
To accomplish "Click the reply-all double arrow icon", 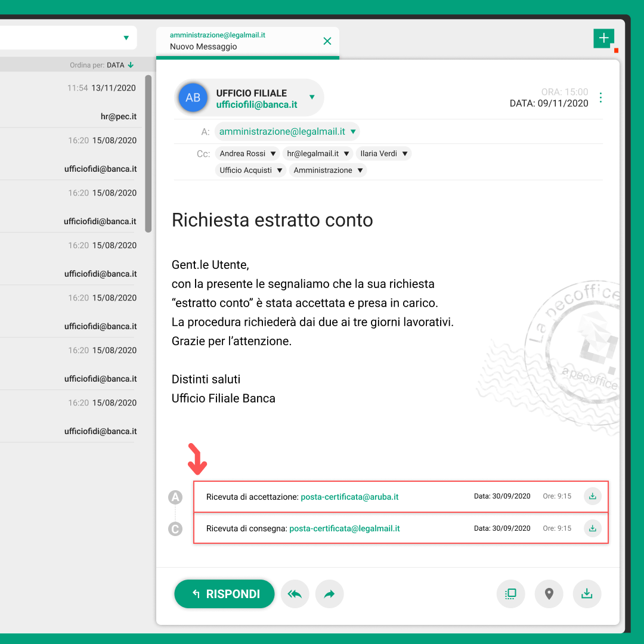I will tap(295, 593).
